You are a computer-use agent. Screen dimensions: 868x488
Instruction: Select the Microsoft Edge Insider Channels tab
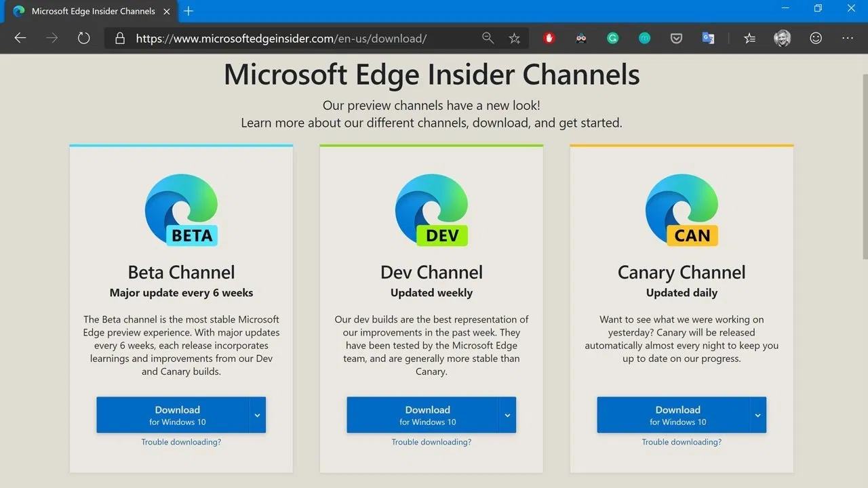click(x=93, y=11)
